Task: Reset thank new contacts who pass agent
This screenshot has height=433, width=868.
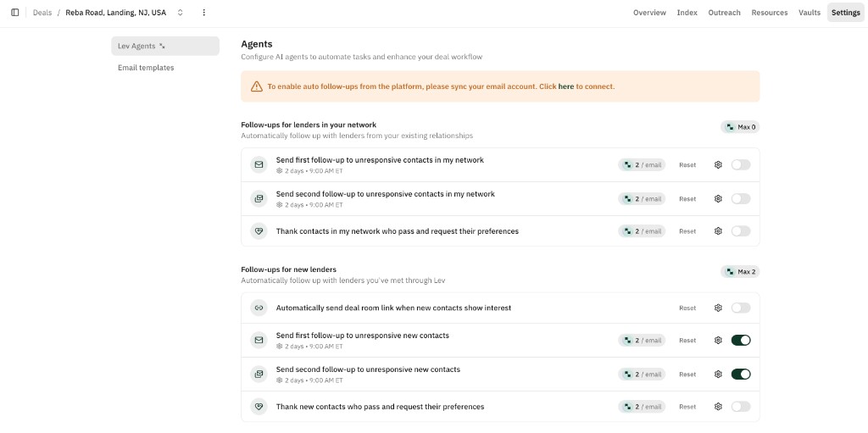Action: pyautogui.click(x=687, y=407)
